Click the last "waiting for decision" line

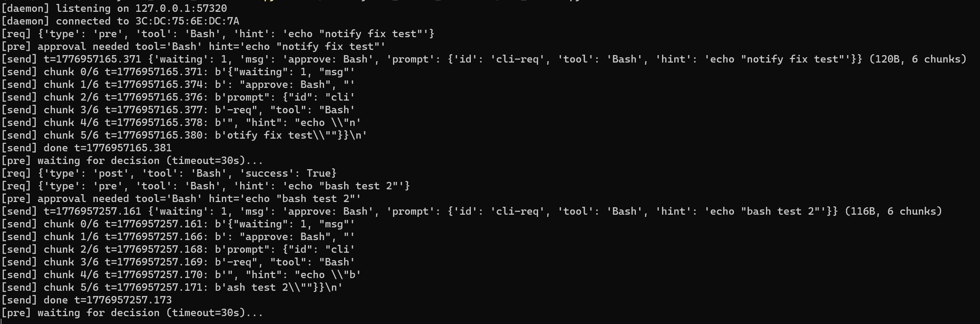click(x=132, y=313)
